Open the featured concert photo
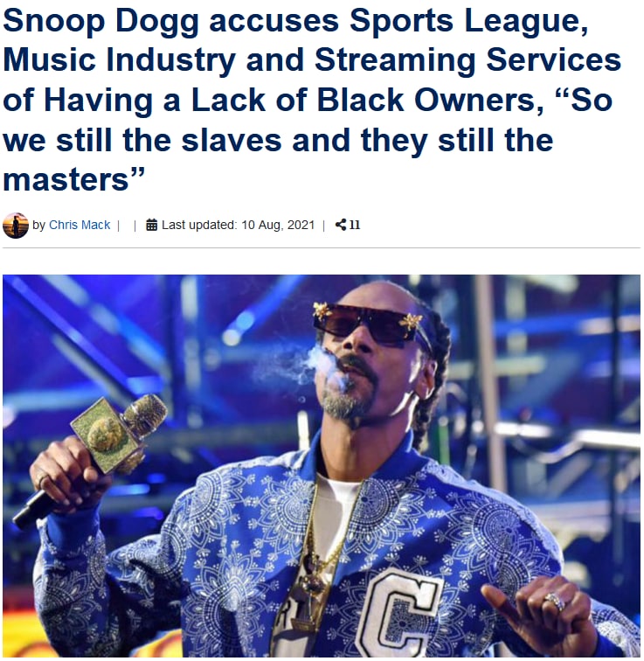644x661 pixels. pos(322,466)
